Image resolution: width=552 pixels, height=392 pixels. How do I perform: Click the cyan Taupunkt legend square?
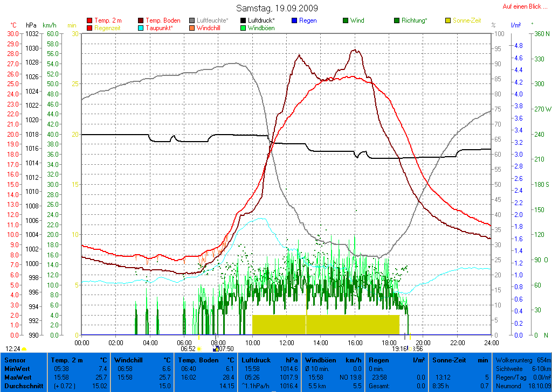tap(141, 28)
